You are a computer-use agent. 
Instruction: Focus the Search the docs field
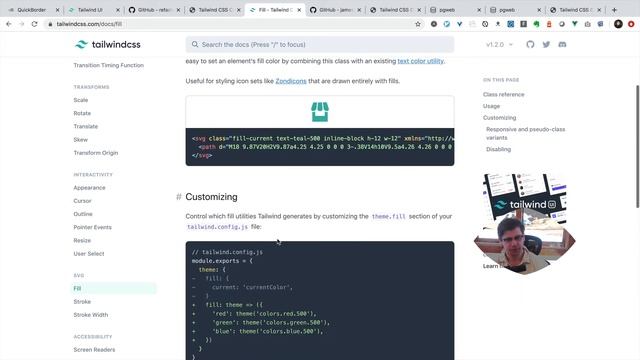(x=320, y=44)
